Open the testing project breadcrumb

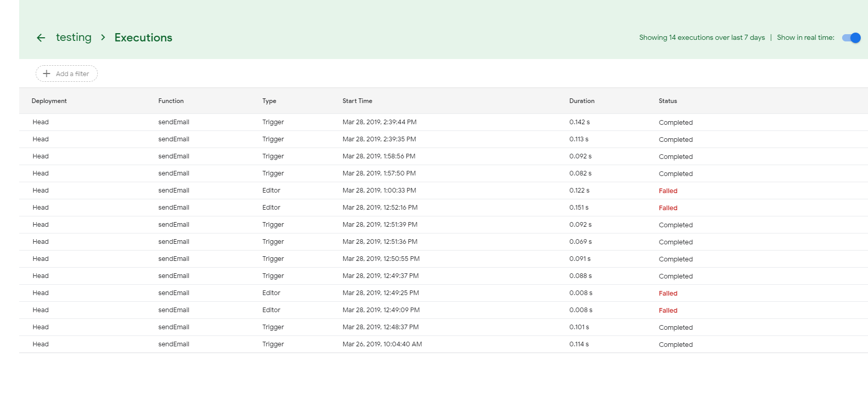(73, 38)
